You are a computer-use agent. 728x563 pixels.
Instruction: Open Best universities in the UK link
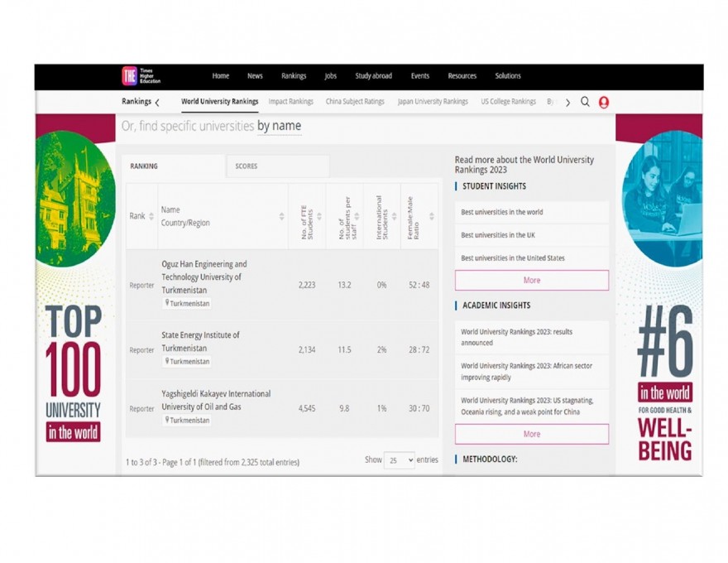498,235
